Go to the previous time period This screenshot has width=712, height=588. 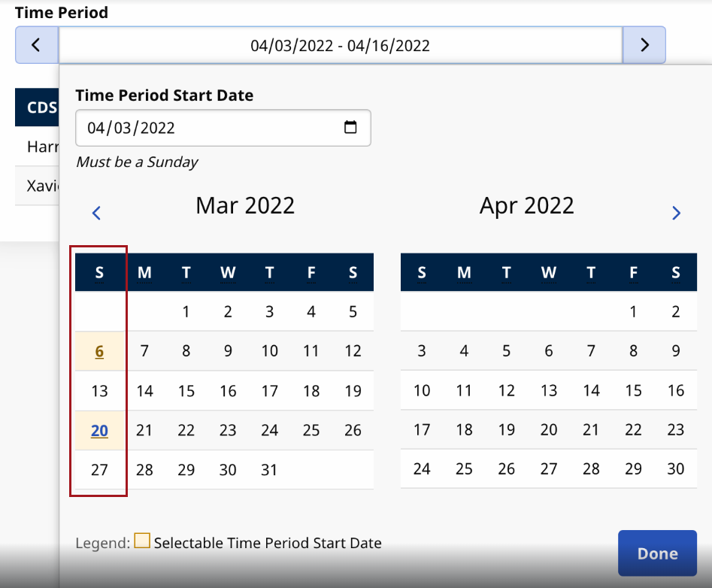click(x=36, y=45)
